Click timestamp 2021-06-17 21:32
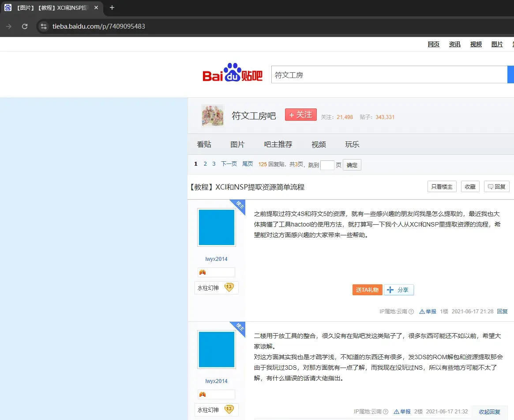514x420 pixels. (x=447, y=412)
